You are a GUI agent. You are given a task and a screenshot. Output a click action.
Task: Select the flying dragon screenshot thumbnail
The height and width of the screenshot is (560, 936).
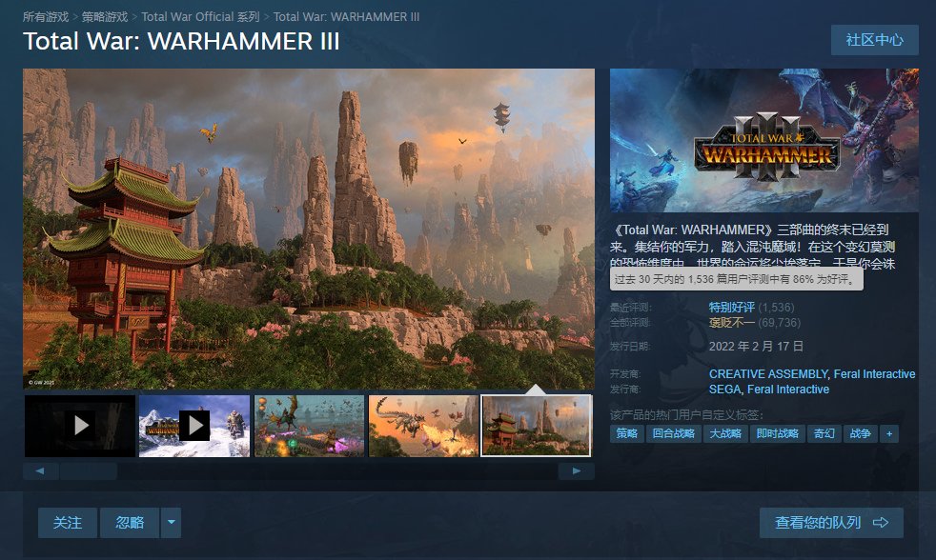[x=423, y=426]
